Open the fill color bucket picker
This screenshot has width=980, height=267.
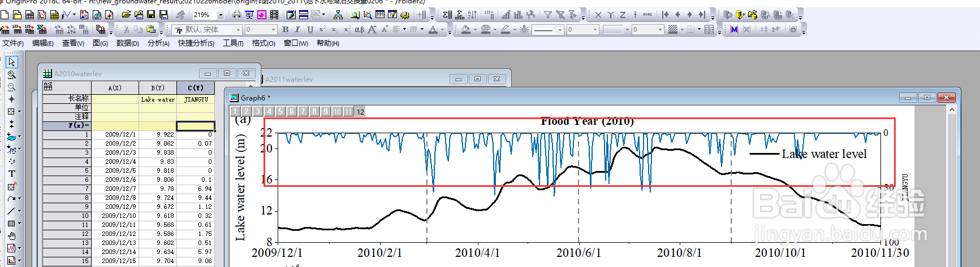(x=466, y=29)
